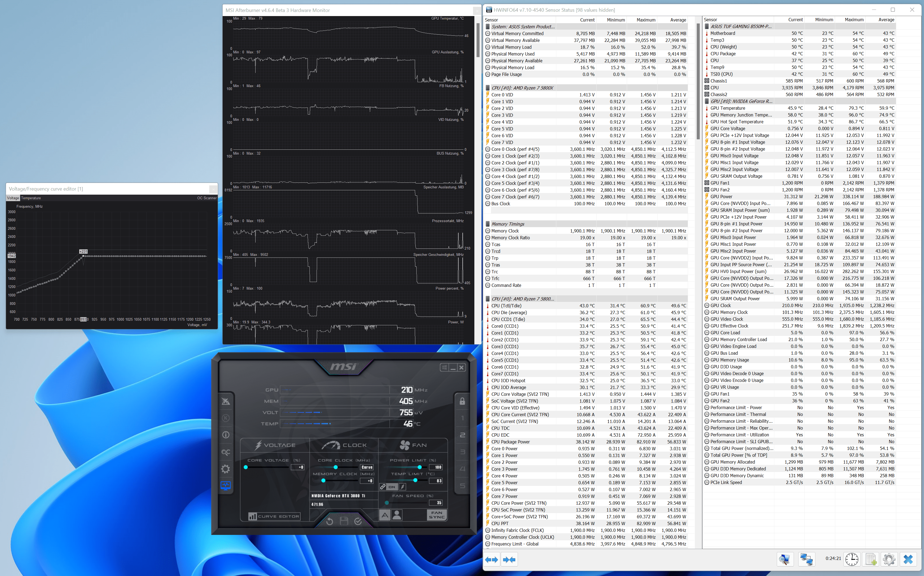This screenshot has width=924, height=576.
Task: Click HWiNFO reset clock icon
Action: pos(852,559)
